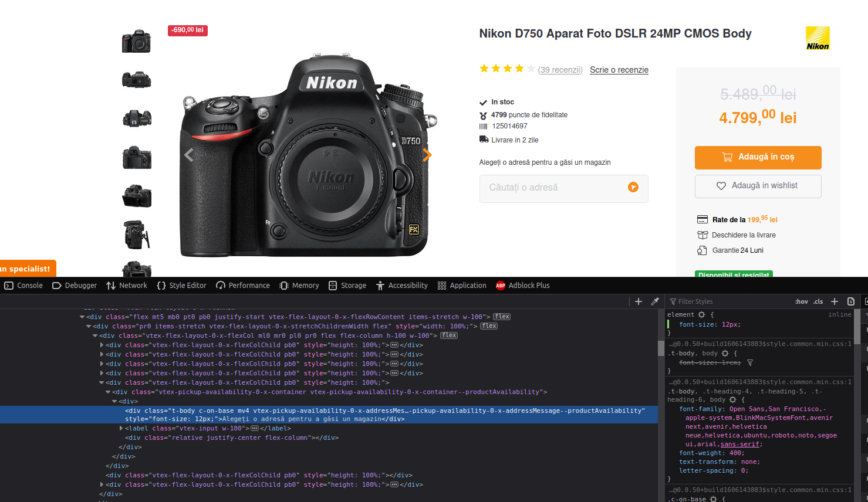868x502 pixels.
Task: Go to next product image with orange arrow
Action: click(427, 155)
